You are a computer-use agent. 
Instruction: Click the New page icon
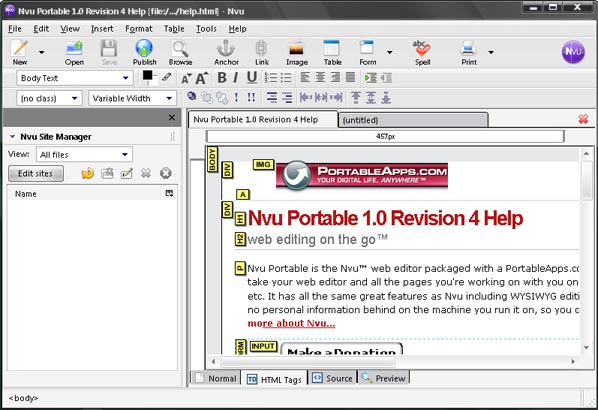(19, 52)
